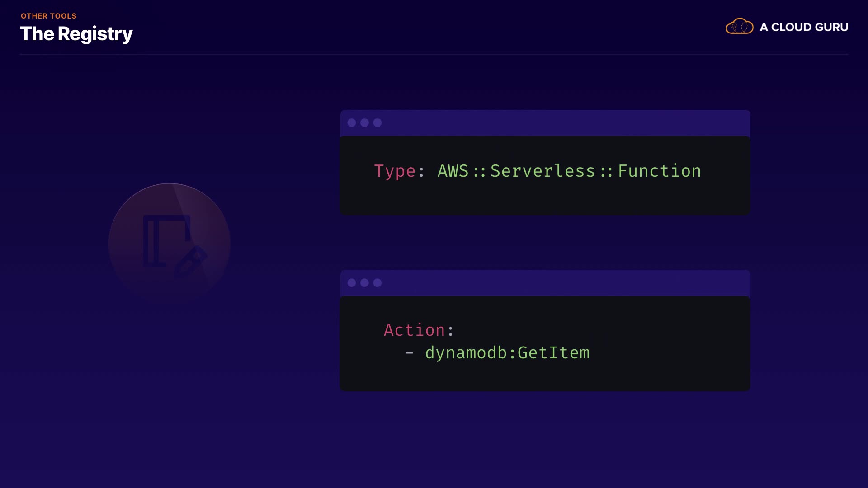Click third dot in top code window
This screenshot has width=868, height=488.
pyautogui.click(x=377, y=122)
